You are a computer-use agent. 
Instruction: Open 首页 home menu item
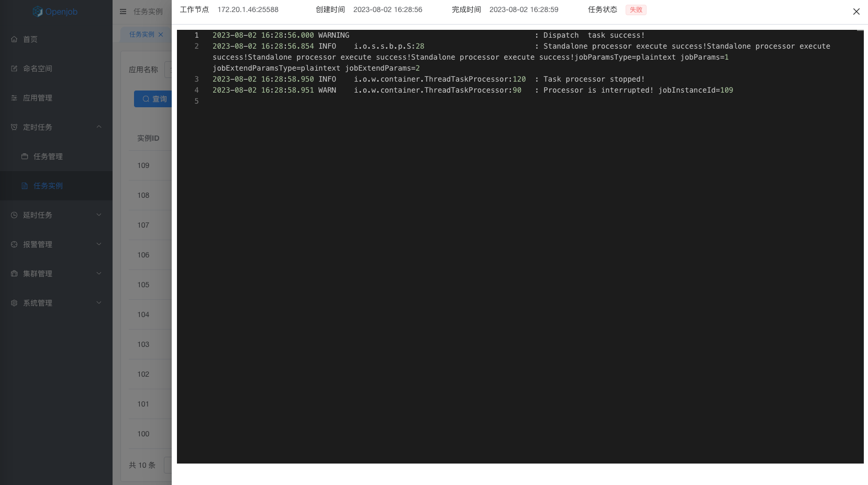(x=56, y=39)
